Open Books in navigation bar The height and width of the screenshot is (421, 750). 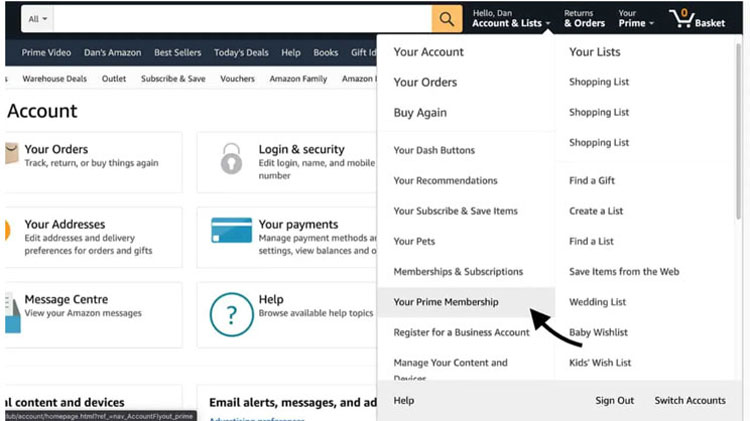click(x=326, y=53)
